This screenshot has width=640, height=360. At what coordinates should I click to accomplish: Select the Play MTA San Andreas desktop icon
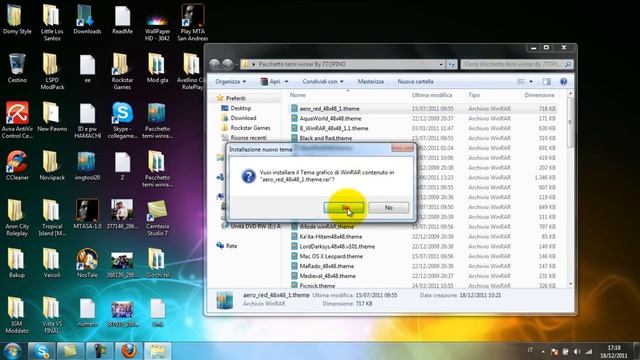[x=193, y=22]
